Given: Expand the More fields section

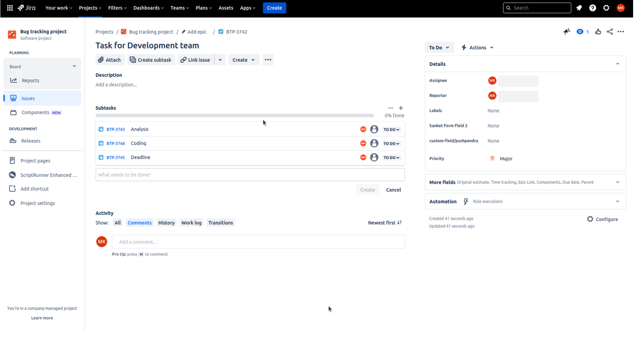Looking at the screenshot, I should point(618,182).
